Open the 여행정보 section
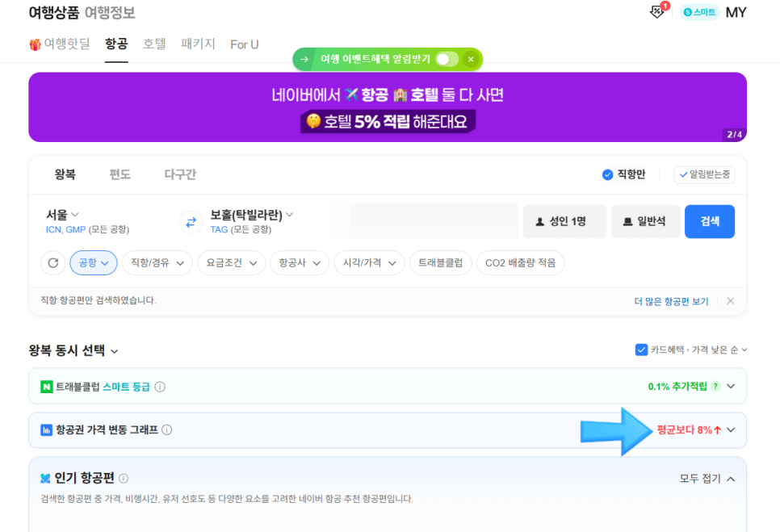Image resolution: width=780 pixels, height=532 pixels. (110, 12)
